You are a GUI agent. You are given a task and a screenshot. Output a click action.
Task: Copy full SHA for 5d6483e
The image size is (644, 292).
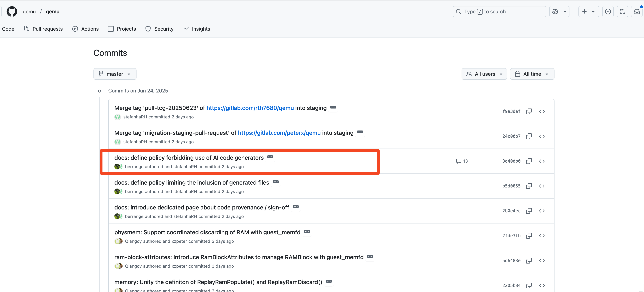pos(529,261)
